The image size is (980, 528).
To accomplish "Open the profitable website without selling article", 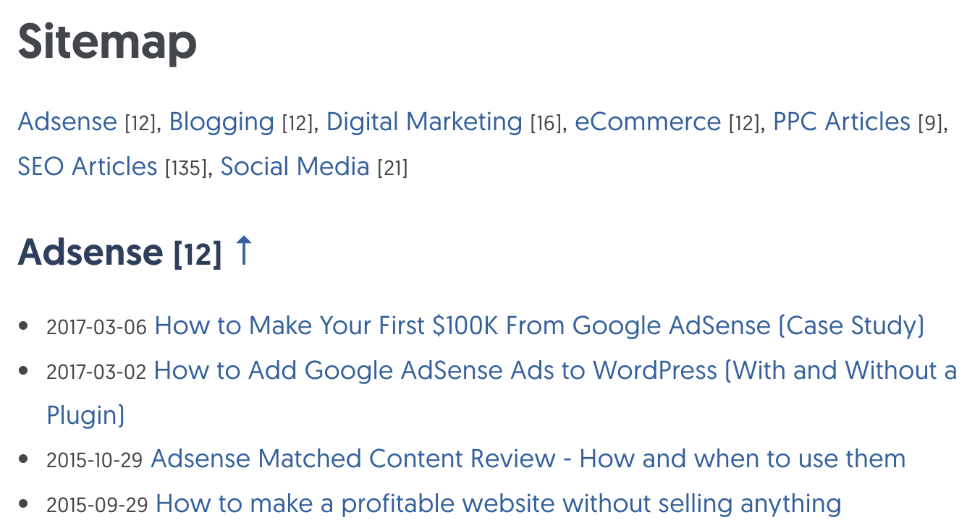I will (x=498, y=503).
